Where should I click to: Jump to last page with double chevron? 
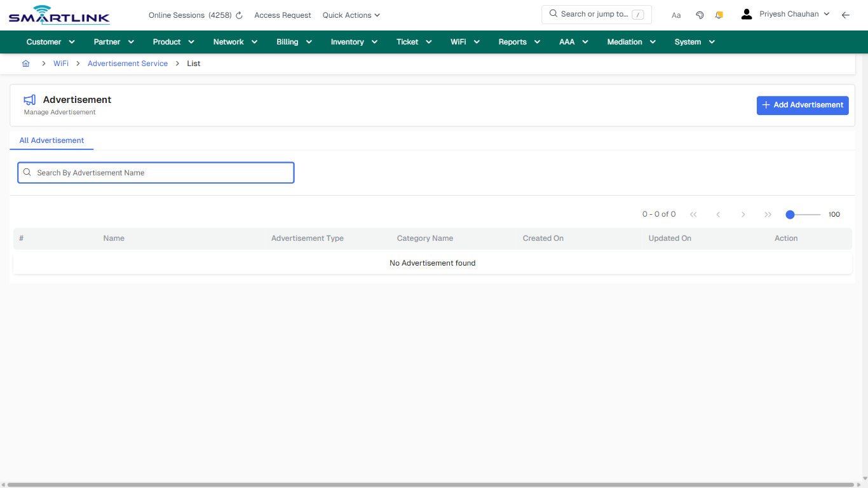point(768,214)
